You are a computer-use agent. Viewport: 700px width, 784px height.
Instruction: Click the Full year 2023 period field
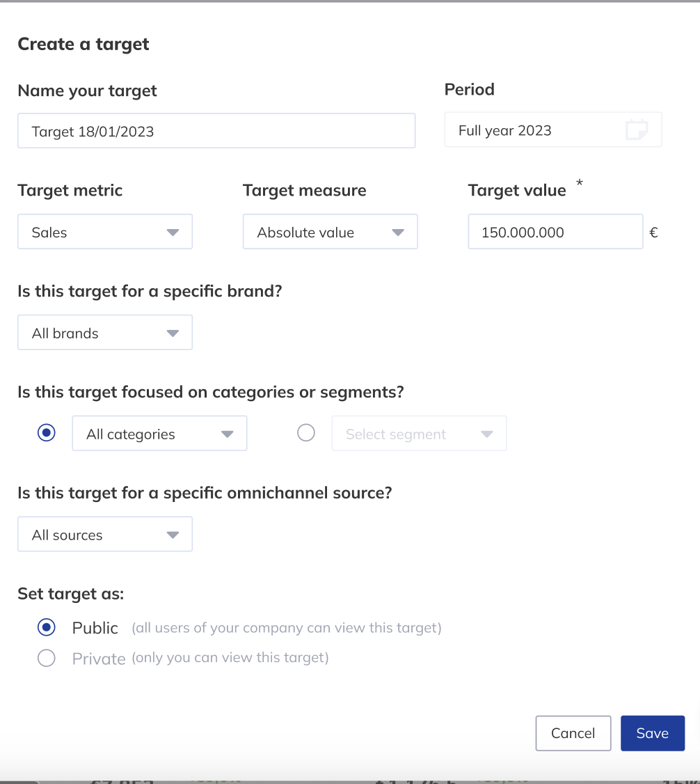536,130
